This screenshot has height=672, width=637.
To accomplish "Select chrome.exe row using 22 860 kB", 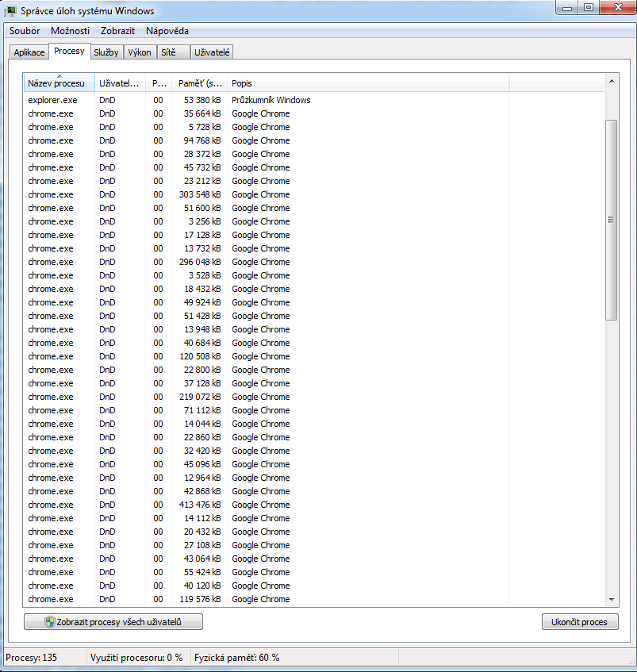I will tap(267, 438).
